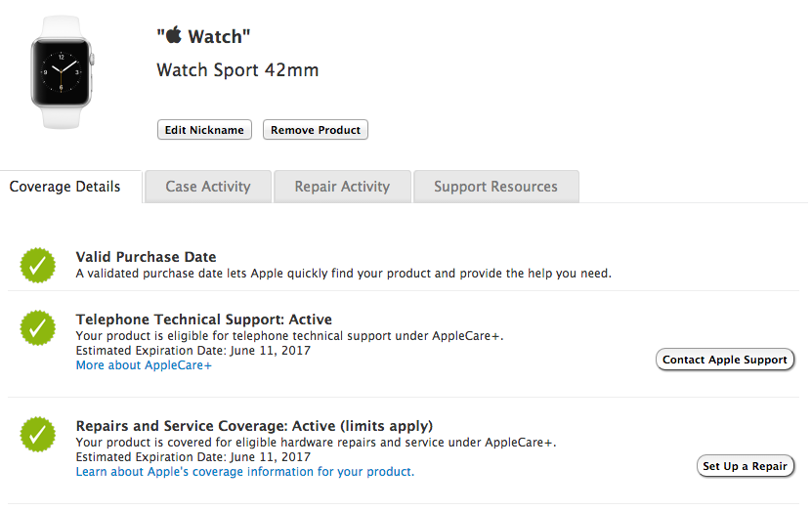The height and width of the screenshot is (511, 812).
Task: Click the Repairs and Service Coverage checkmark icon
Action: point(38,435)
